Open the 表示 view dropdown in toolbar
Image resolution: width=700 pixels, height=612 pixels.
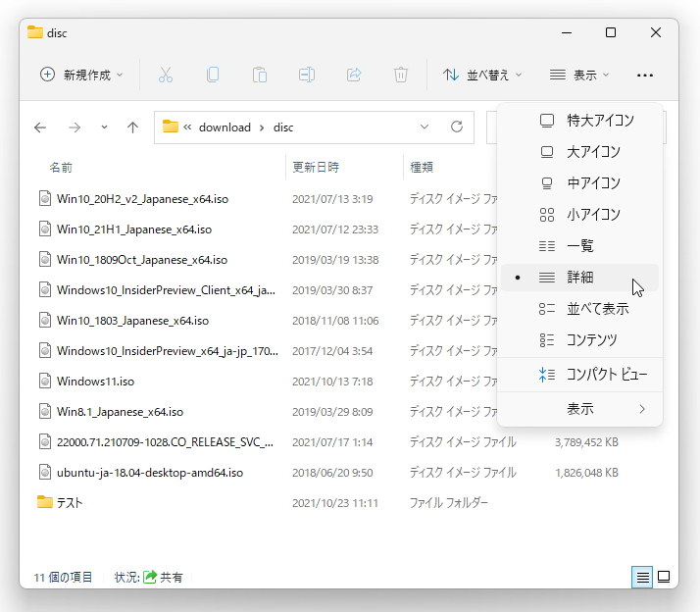[x=579, y=75]
